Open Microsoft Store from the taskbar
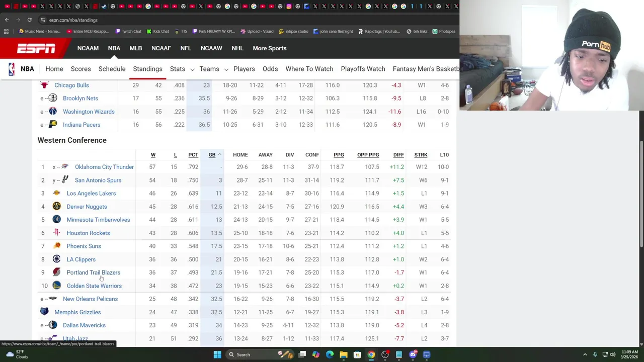This screenshot has width=644, height=362. (357, 354)
